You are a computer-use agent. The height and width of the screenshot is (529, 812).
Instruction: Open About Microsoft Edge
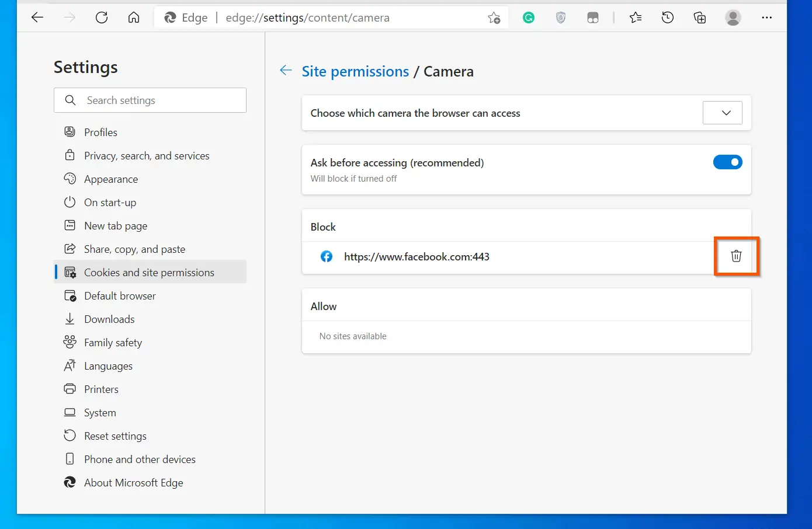[x=150, y=482]
